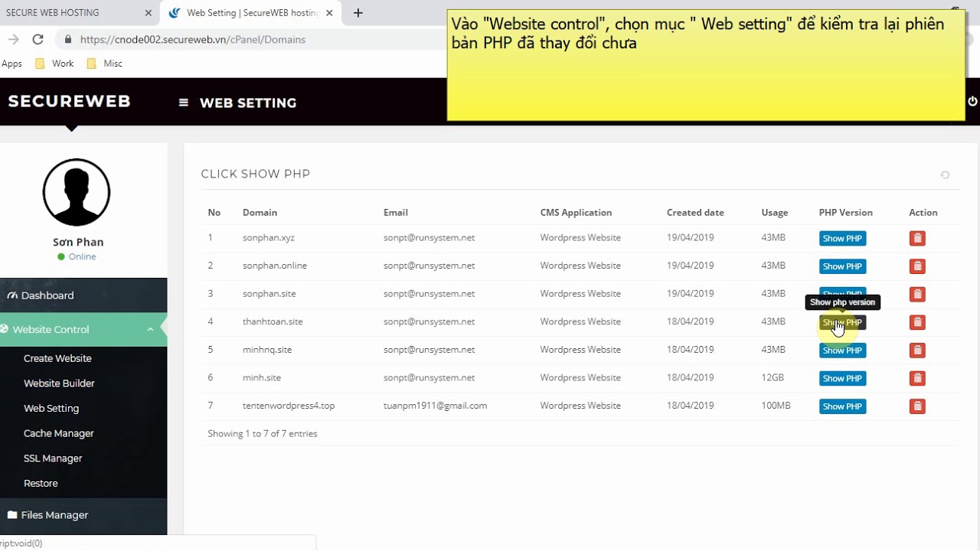The image size is (980, 551).
Task: Click the power logout icon in header
Action: tap(972, 101)
